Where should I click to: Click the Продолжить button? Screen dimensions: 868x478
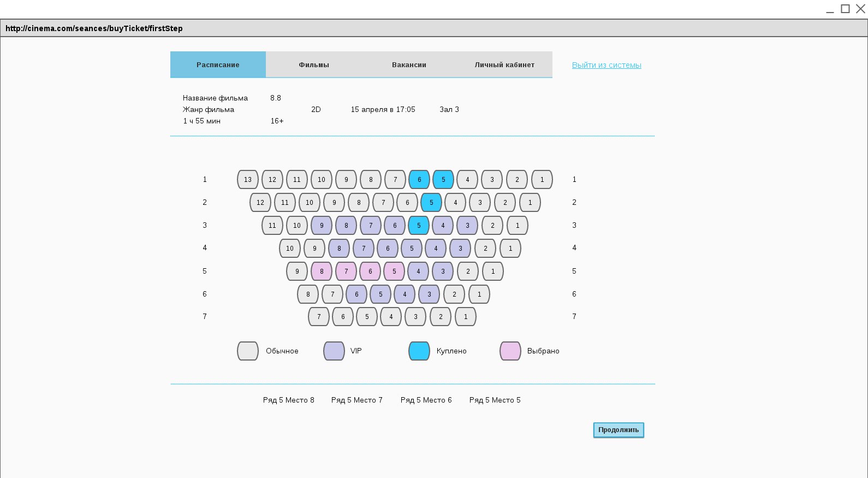(619, 430)
